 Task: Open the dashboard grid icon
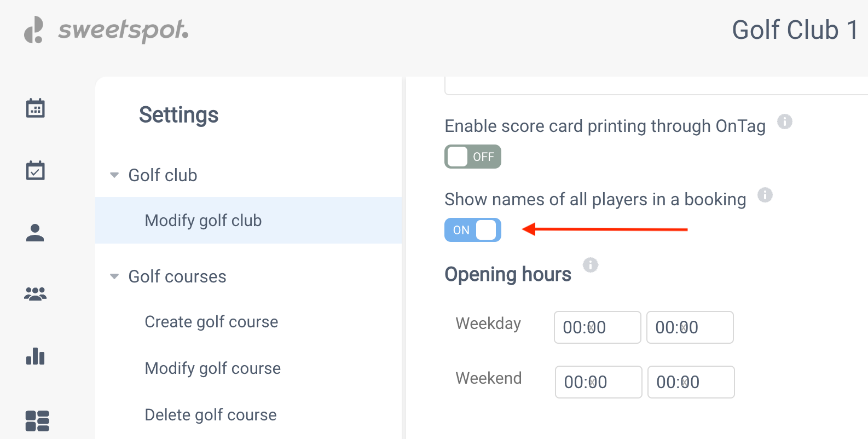click(x=37, y=421)
